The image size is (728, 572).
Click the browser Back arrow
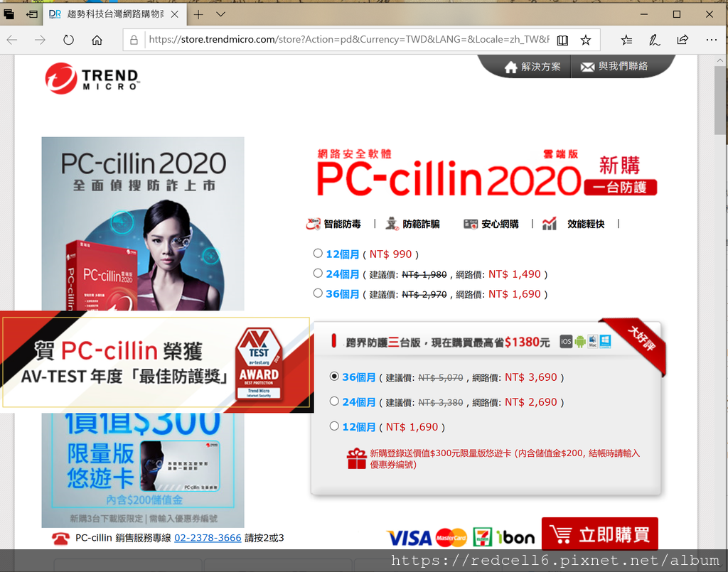point(12,40)
